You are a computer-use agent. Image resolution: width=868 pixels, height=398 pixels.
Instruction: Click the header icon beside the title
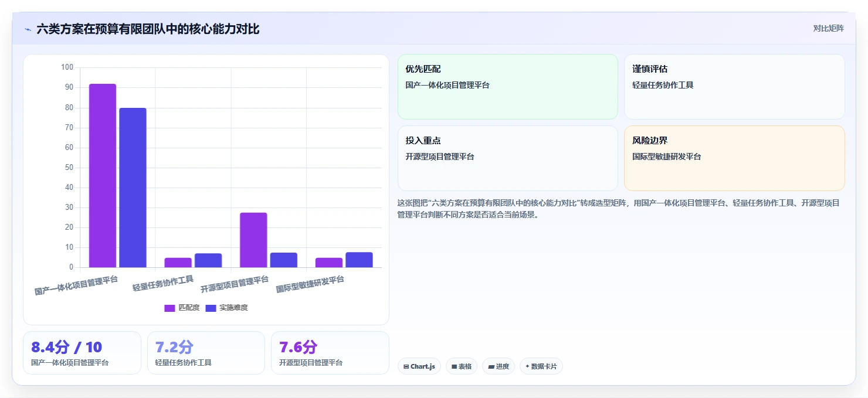(x=28, y=29)
